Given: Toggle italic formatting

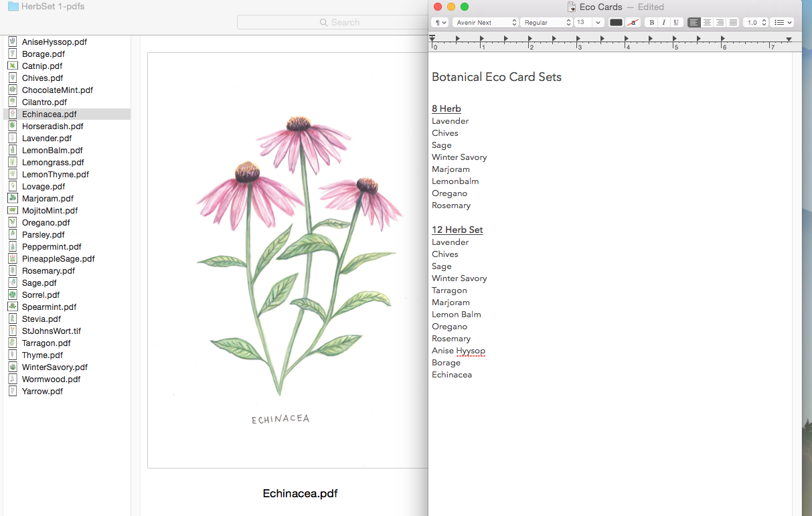Looking at the screenshot, I should 664,23.
